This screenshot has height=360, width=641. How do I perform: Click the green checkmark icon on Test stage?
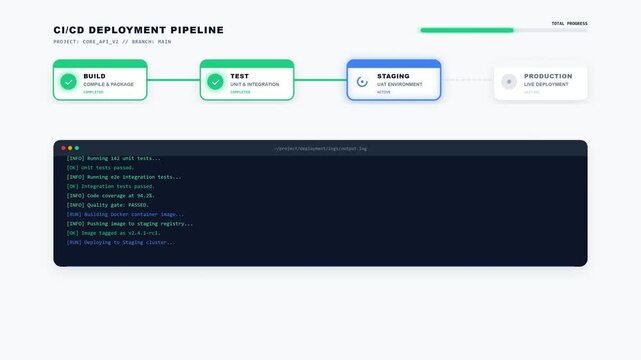click(x=215, y=82)
